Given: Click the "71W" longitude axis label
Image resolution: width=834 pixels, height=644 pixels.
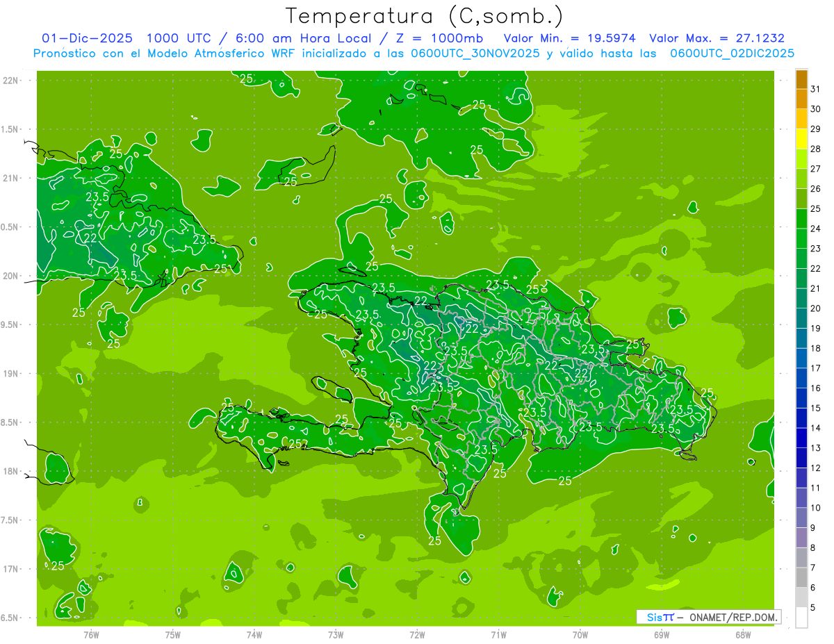Looking at the screenshot, I should point(498,634).
